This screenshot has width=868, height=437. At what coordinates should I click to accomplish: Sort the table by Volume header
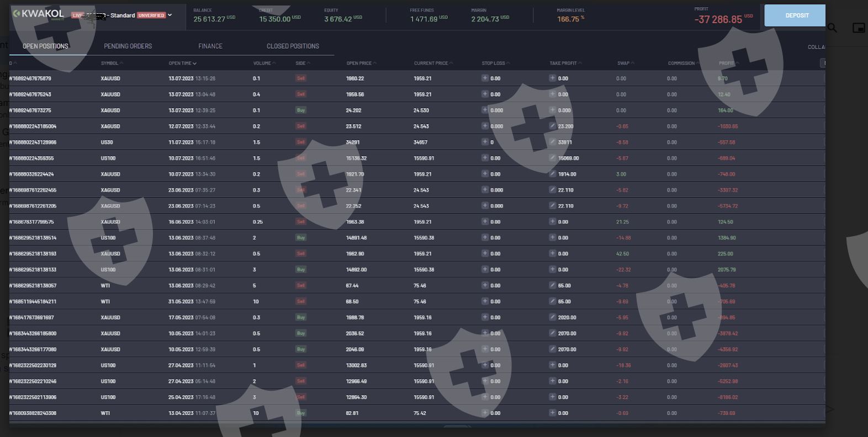click(263, 63)
